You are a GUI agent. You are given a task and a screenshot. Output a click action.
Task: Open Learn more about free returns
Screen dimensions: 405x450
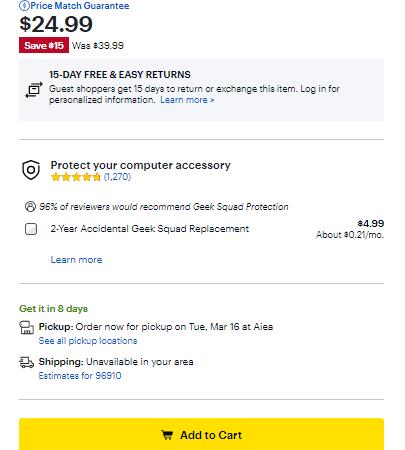pos(187,100)
